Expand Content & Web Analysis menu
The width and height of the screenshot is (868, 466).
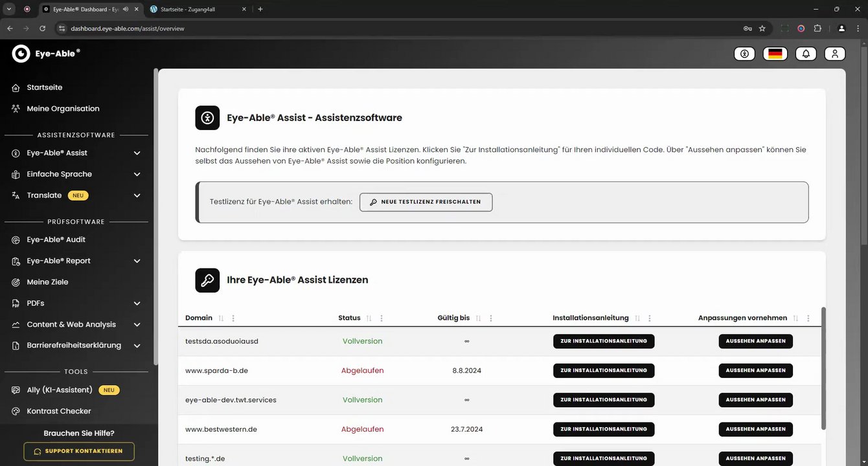(137, 325)
